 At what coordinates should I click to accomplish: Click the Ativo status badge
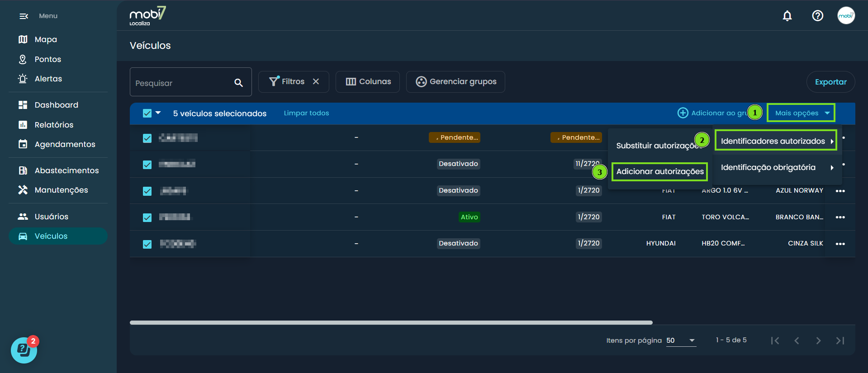(x=470, y=217)
